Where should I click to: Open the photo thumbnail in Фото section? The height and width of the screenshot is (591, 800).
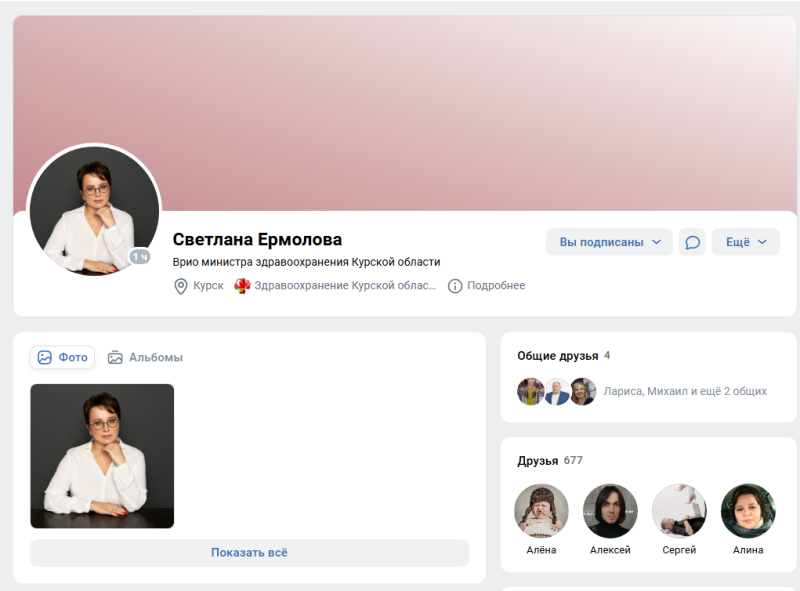102,456
